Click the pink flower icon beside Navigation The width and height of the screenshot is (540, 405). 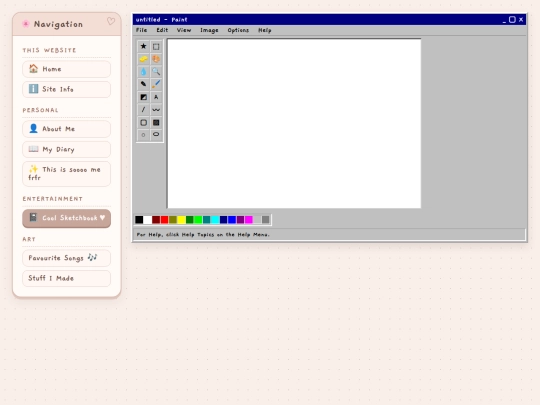point(25,24)
